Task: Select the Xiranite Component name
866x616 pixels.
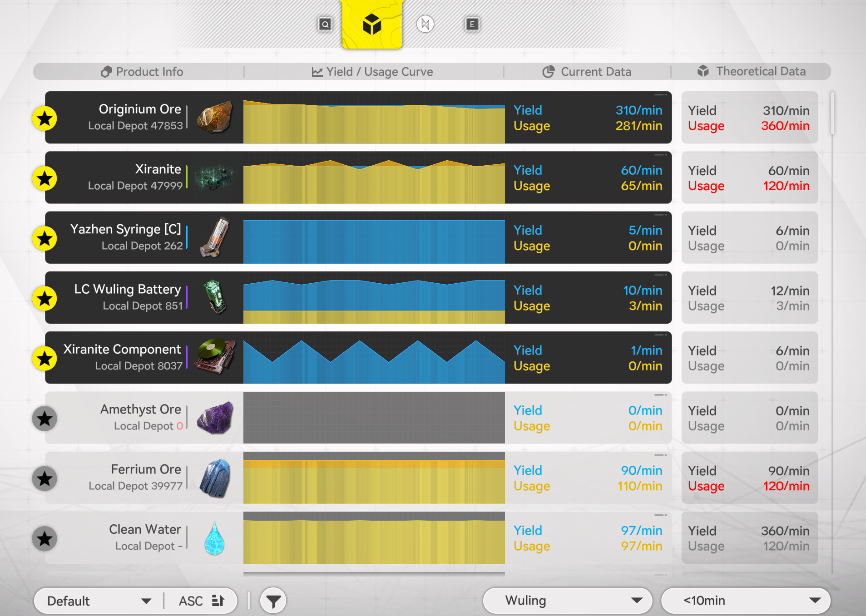Action: 122,349
